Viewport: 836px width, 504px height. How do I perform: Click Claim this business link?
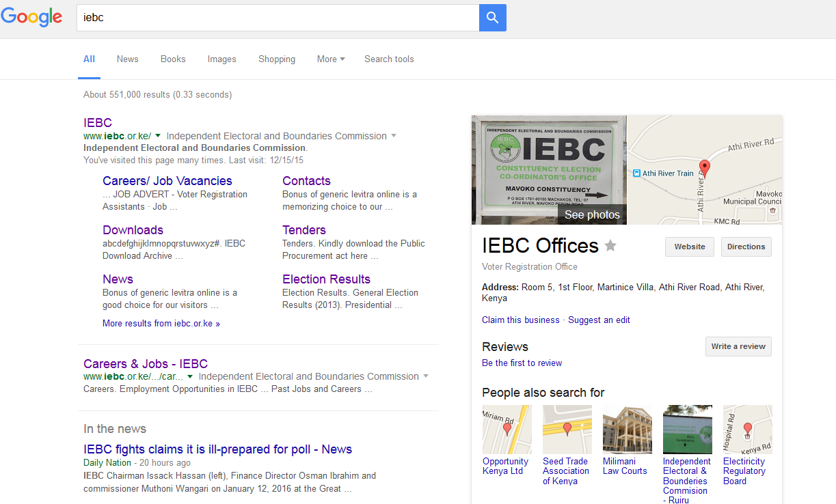pos(521,320)
